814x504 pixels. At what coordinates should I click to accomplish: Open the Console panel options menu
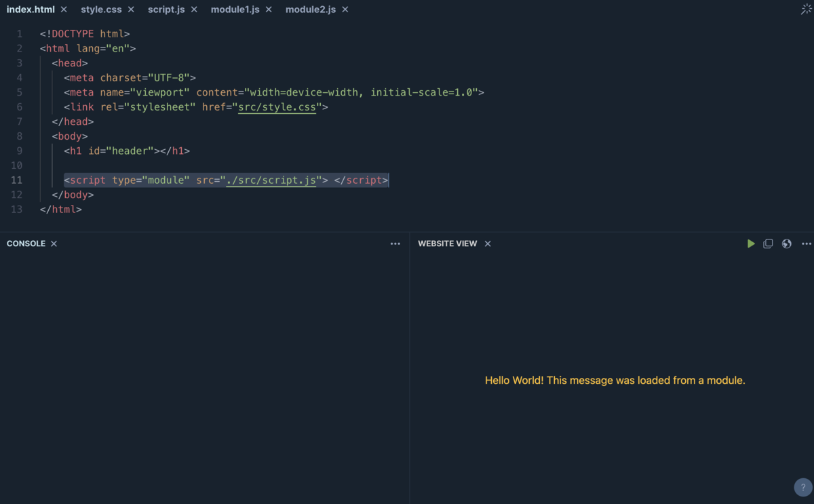click(x=395, y=244)
